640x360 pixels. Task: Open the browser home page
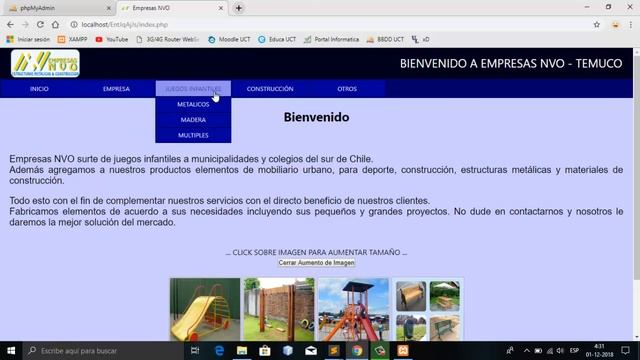coord(55,24)
